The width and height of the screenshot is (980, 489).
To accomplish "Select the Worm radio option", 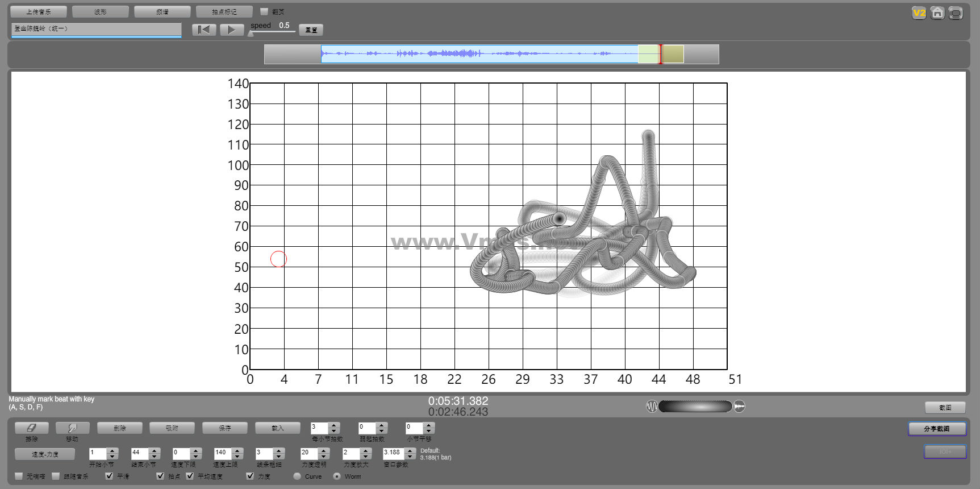I will (x=337, y=476).
